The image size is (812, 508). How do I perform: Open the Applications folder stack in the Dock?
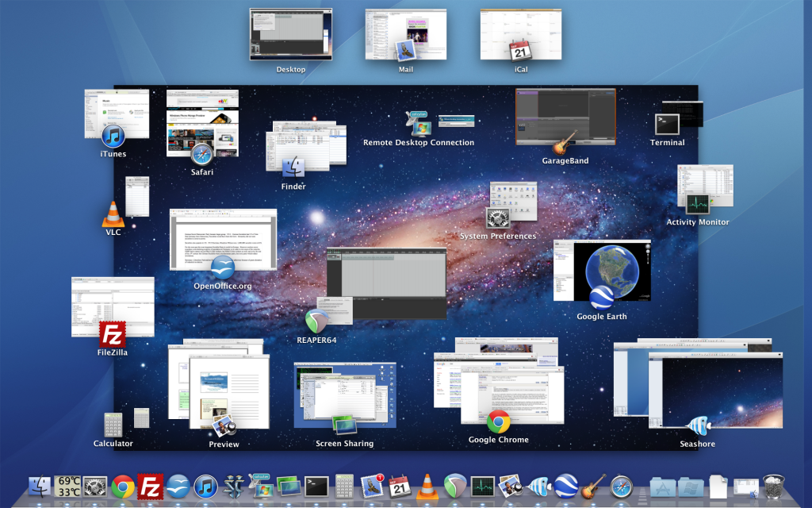coord(664,487)
